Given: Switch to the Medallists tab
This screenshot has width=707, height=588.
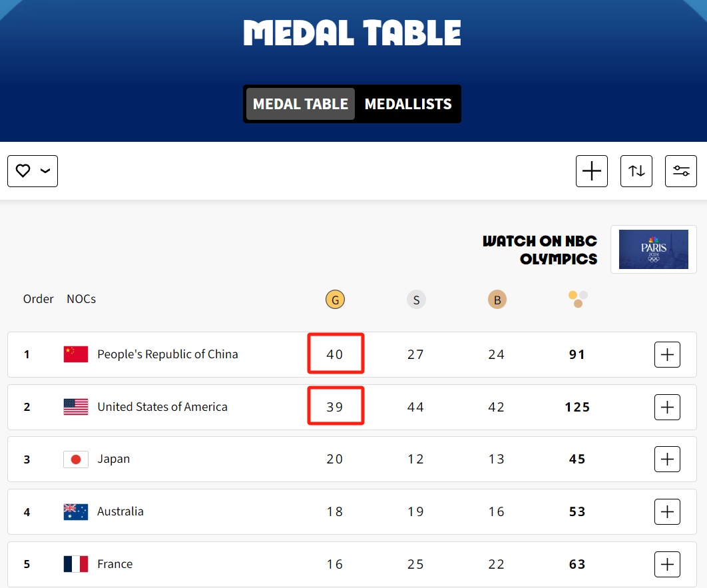Looking at the screenshot, I should click(408, 104).
